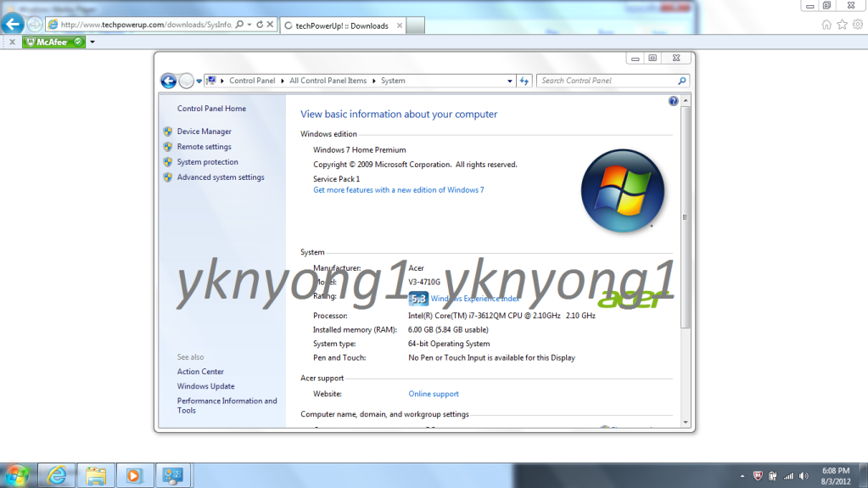
Task: Open the network signal tray icon
Action: pos(788,476)
